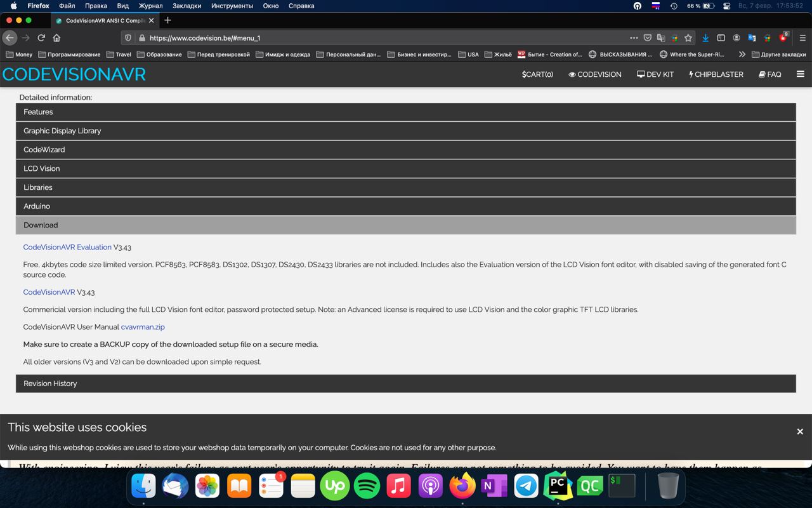Image resolution: width=812 pixels, height=508 pixels.
Task: Close the cookie notice with X
Action: click(800, 432)
